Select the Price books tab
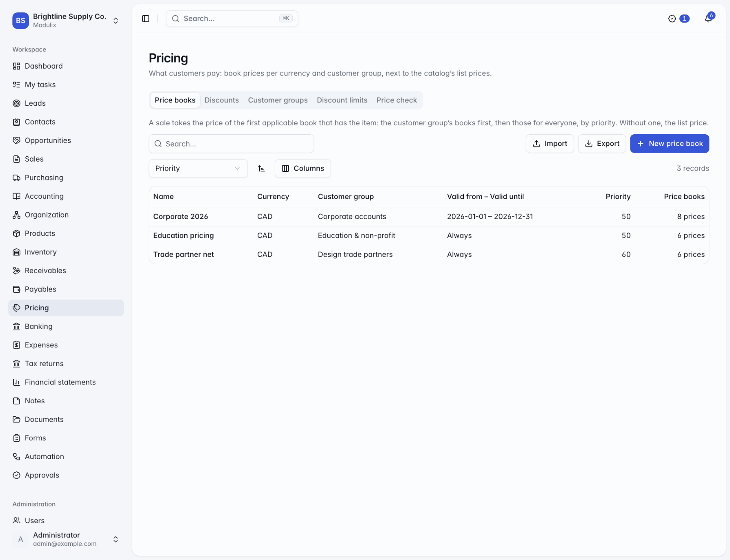The image size is (730, 560). (x=175, y=100)
